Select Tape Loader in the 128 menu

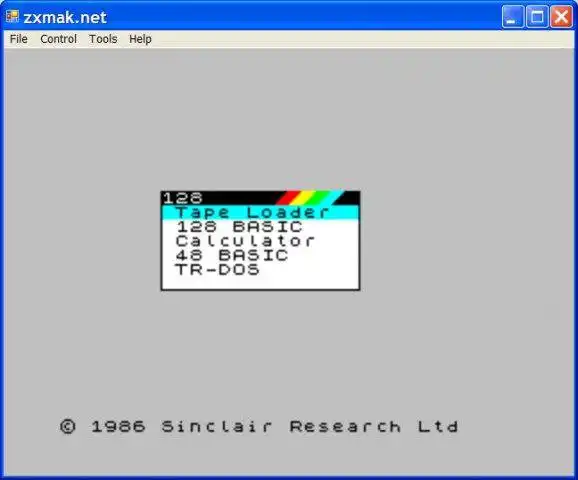coord(260,212)
